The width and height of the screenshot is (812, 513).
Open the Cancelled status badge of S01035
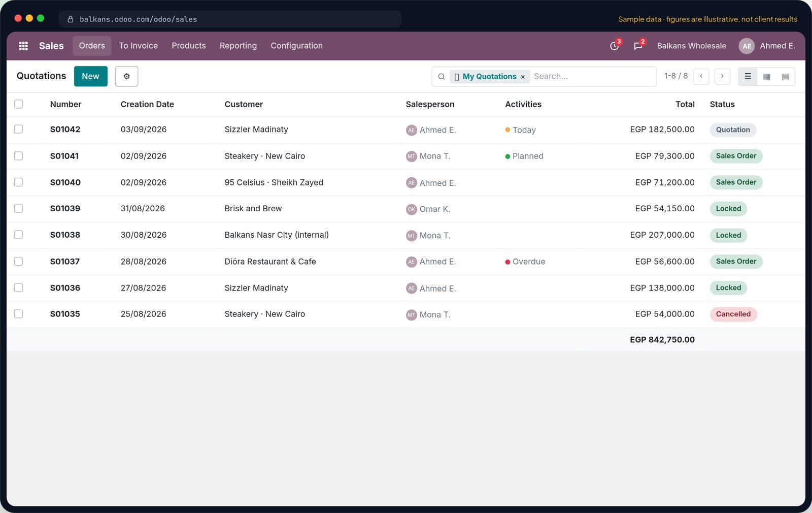coord(733,314)
